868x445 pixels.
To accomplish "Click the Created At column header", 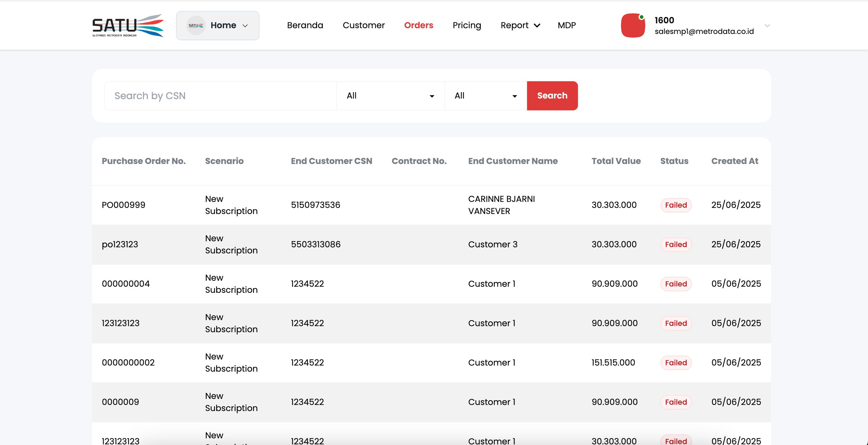I will (x=734, y=161).
